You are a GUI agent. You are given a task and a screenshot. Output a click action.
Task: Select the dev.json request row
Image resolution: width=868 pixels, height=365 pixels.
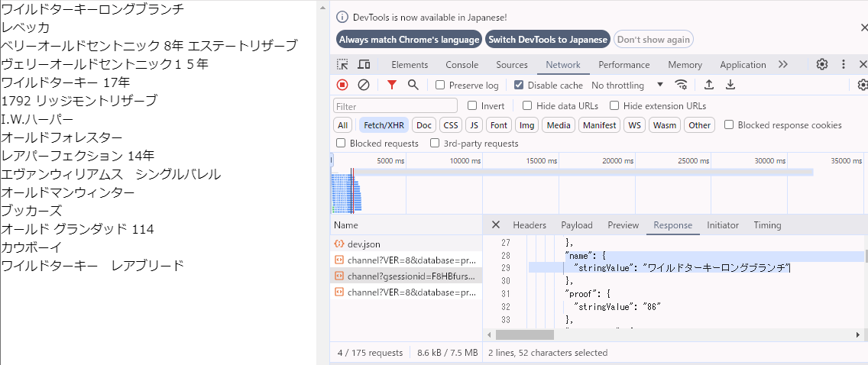[406, 244]
